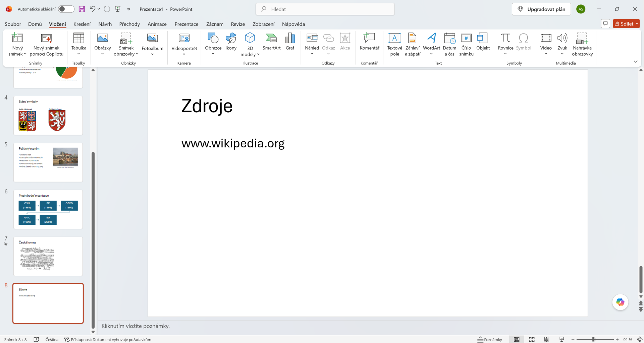Open the Undo history dropdown arrow
Viewport: 644px width, 343px height.
click(99, 9)
